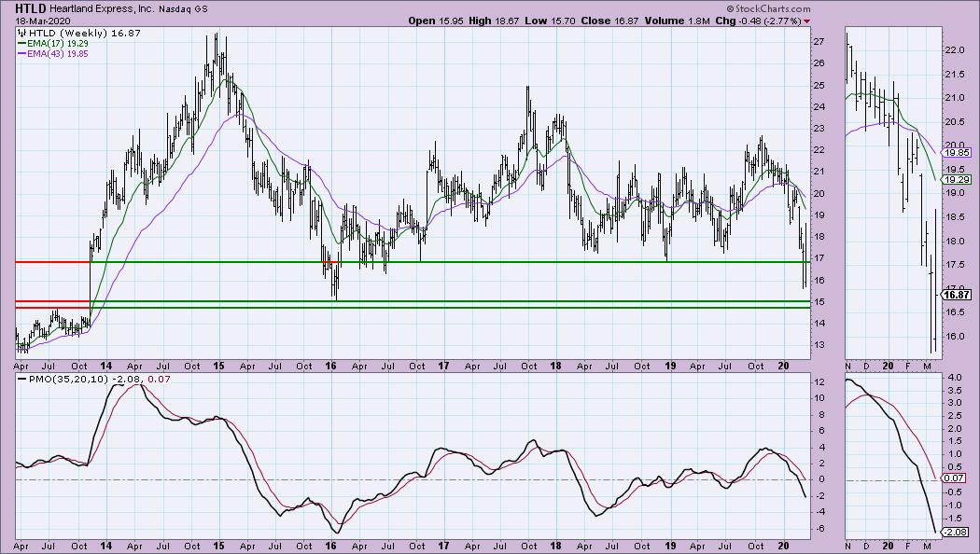Click the Heartland Express, Inc. company name
The width and height of the screenshot is (980, 554).
(x=101, y=9)
